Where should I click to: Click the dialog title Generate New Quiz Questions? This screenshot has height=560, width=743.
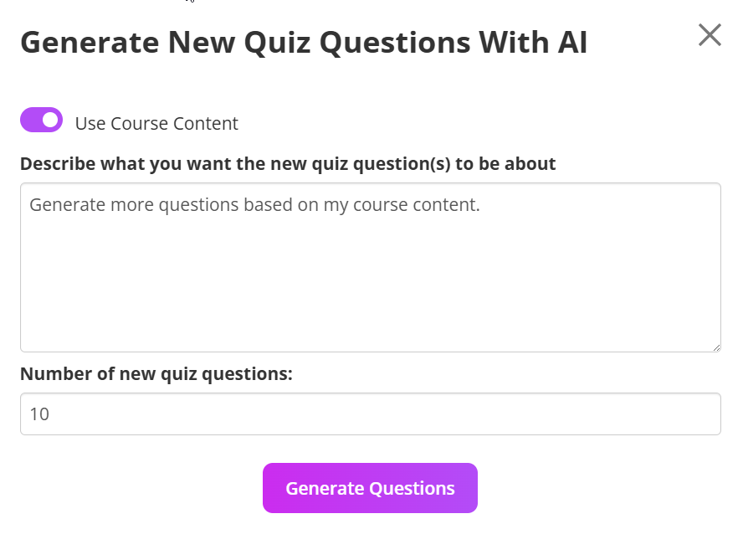[306, 42]
